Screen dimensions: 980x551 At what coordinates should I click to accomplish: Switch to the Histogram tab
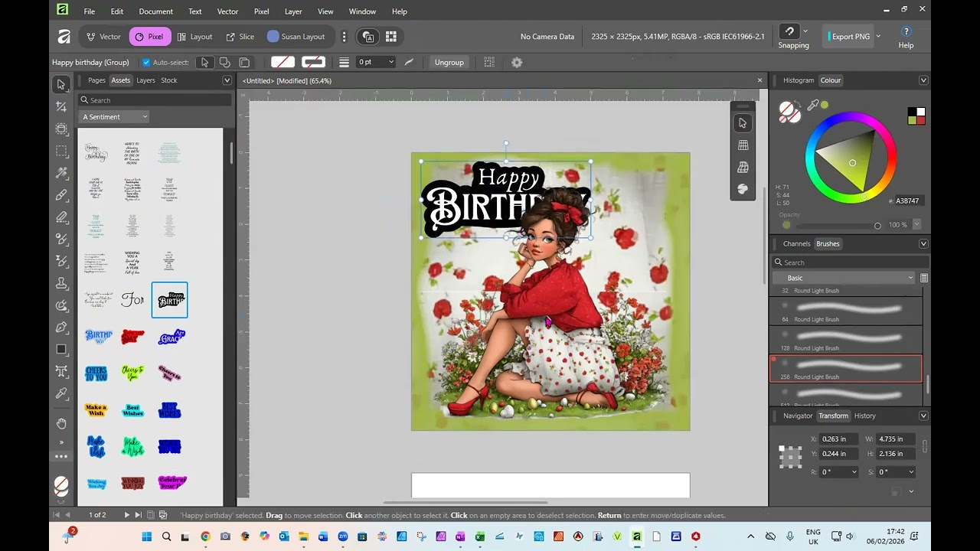click(x=799, y=80)
